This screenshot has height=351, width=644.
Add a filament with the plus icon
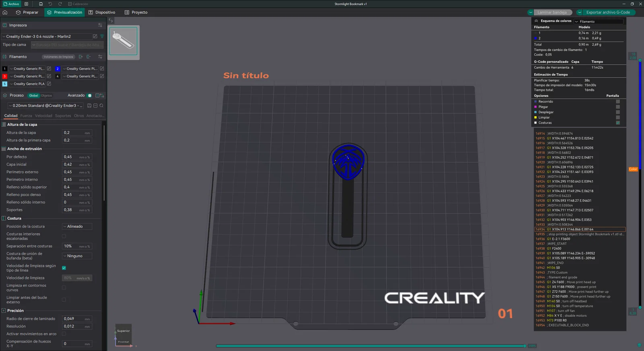click(x=81, y=57)
